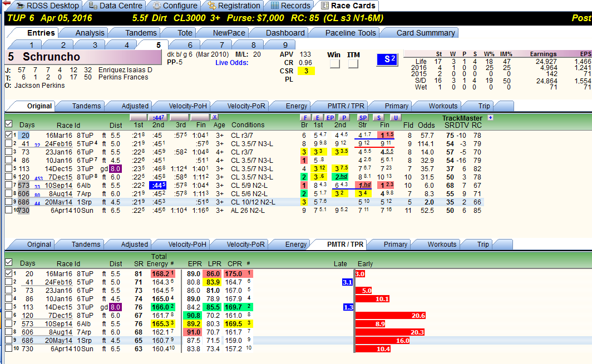Click the U button above the Fin column
This screenshot has width=592, height=364.
pyautogui.click(x=395, y=118)
